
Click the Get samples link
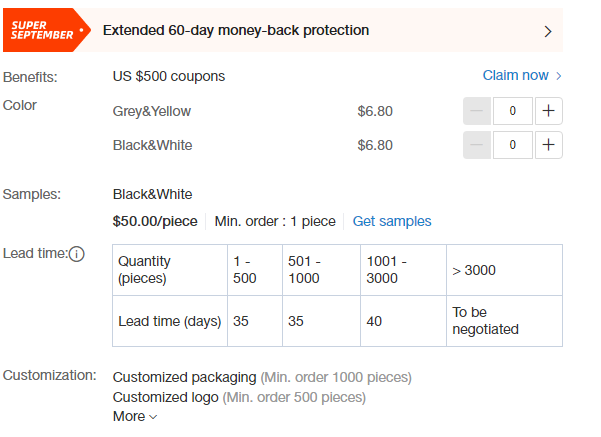click(x=392, y=221)
